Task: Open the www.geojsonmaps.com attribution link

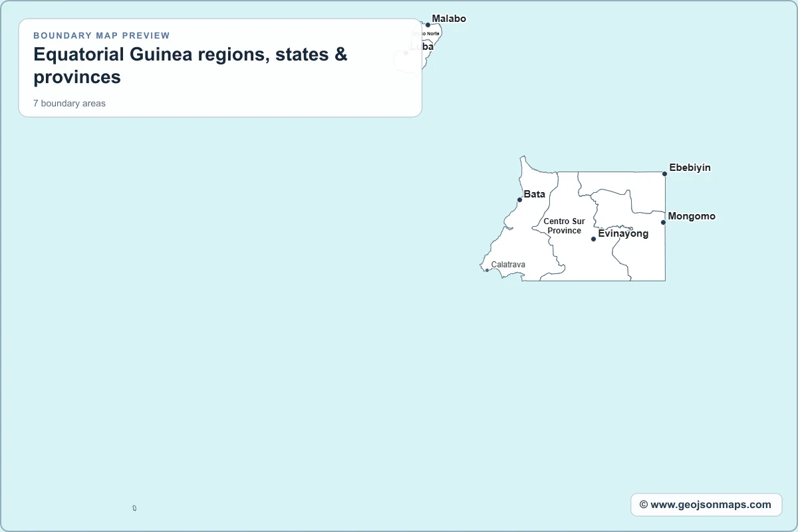Action: pyautogui.click(x=706, y=505)
